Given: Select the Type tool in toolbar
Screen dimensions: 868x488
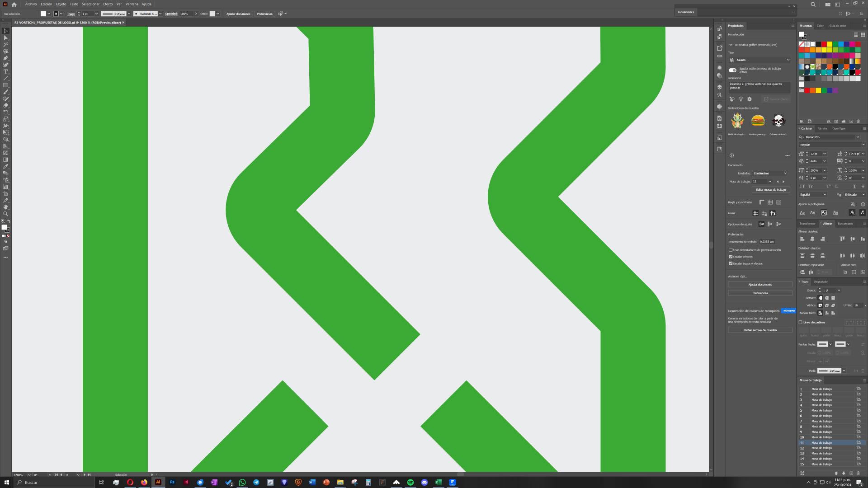Looking at the screenshot, I should (x=6, y=72).
